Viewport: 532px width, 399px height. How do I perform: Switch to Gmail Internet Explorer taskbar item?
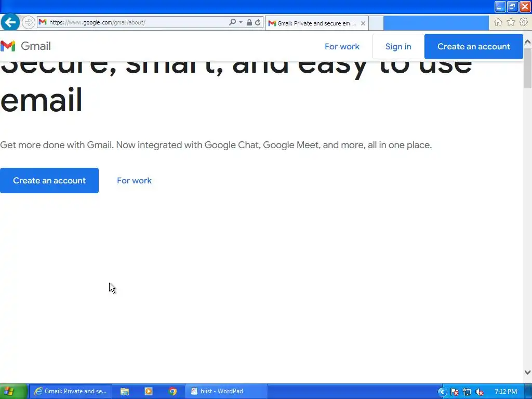point(71,391)
